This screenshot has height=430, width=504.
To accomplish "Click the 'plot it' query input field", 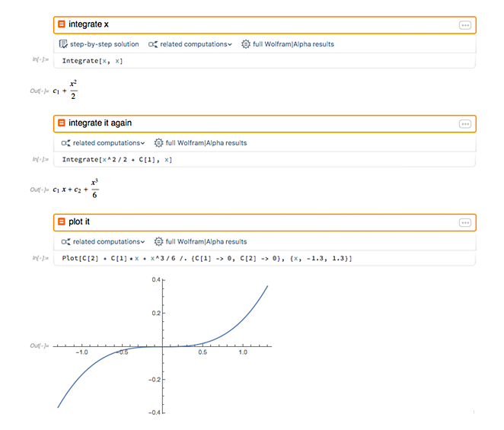I will [259, 222].
